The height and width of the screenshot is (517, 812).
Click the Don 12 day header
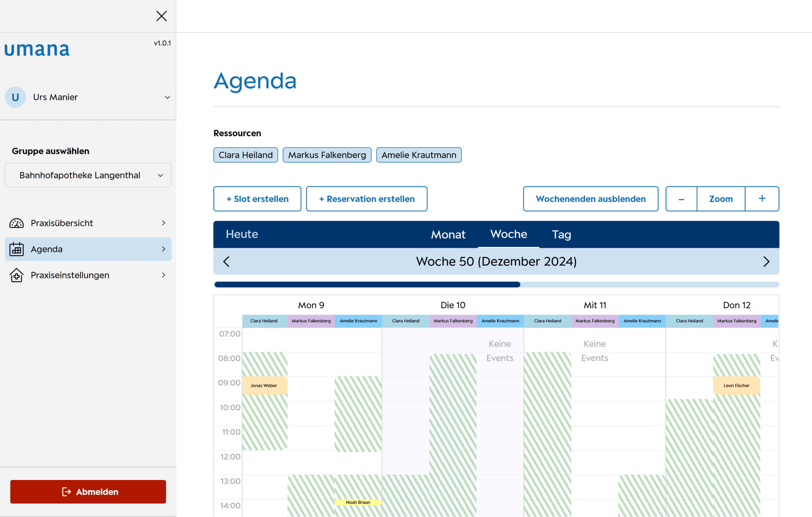click(737, 305)
